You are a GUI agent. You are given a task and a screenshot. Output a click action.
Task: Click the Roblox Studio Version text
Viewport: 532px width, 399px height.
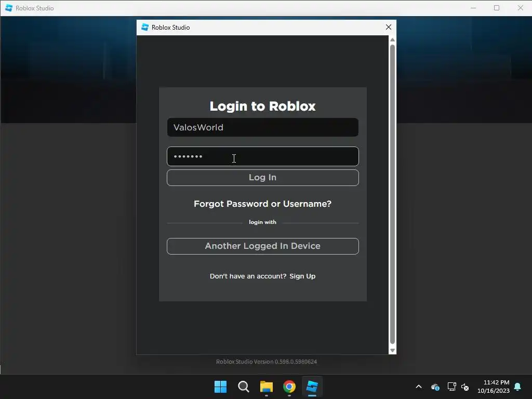coord(267,362)
